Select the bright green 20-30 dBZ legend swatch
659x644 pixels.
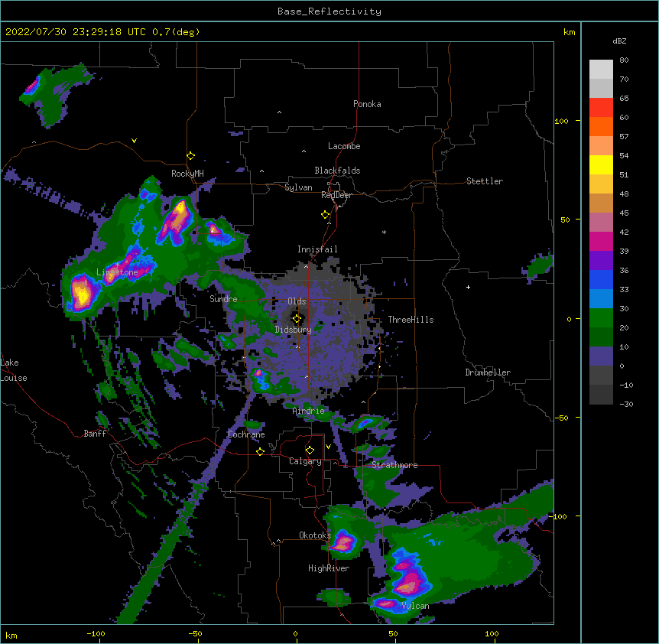click(x=601, y=318)
